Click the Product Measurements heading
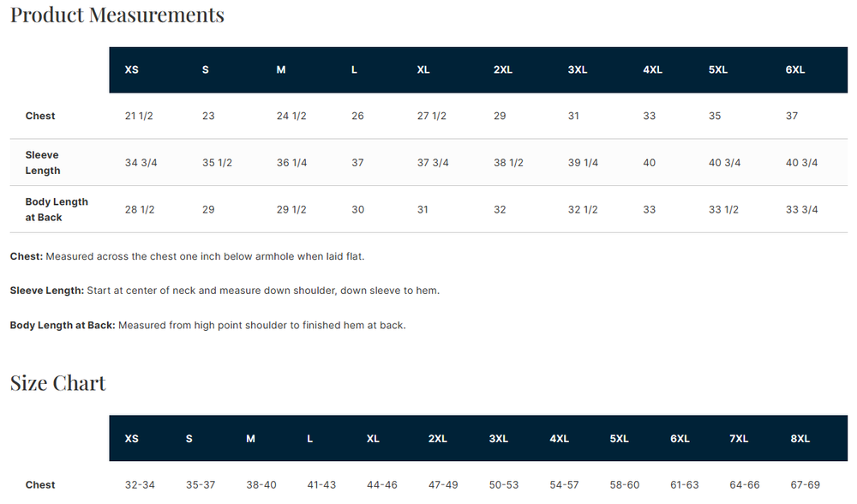857x504 pixels. coord(117,15)
